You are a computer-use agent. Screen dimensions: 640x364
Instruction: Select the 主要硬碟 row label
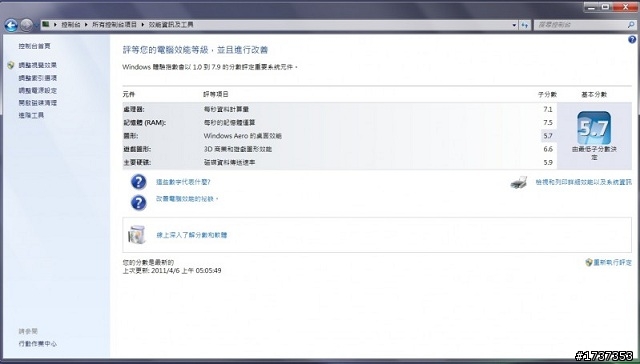[137, 162]
